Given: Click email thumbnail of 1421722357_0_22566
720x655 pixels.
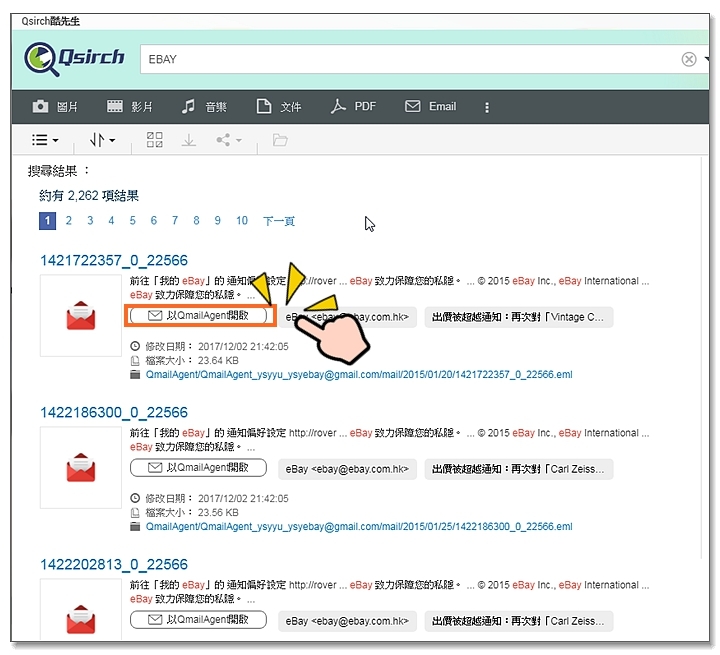Looking at the screenshot, I should click(81, 316).
